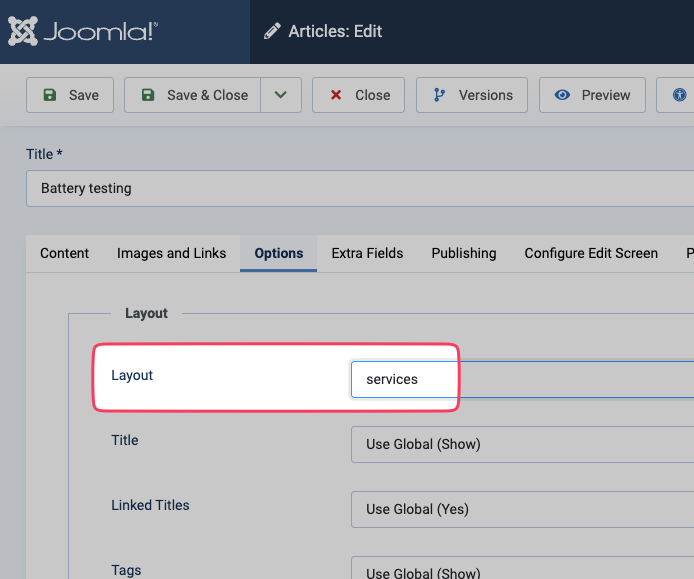Click the pencil icon beside Articles: Edit
The image size is (694, 579).
[272, 32]
